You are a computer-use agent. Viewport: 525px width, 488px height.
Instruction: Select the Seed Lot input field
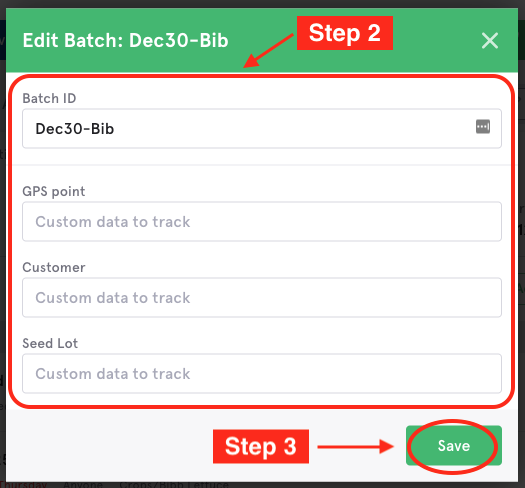click(x=262, y=373)
